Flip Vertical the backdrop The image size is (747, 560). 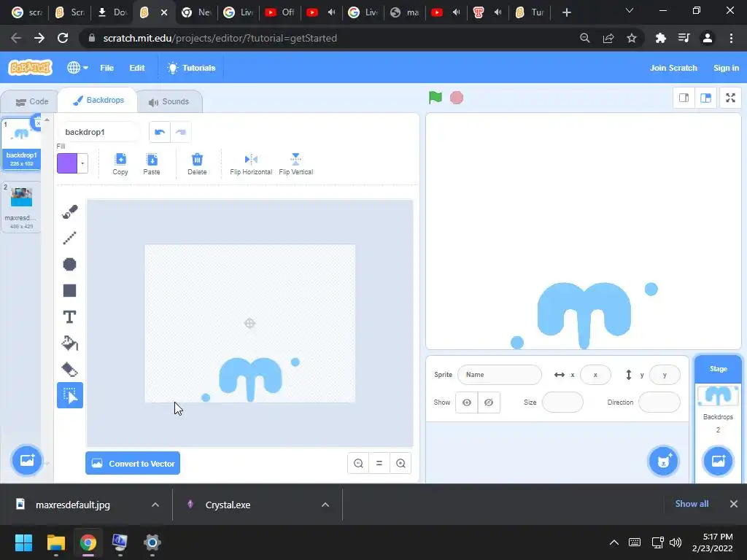[296, 164]
